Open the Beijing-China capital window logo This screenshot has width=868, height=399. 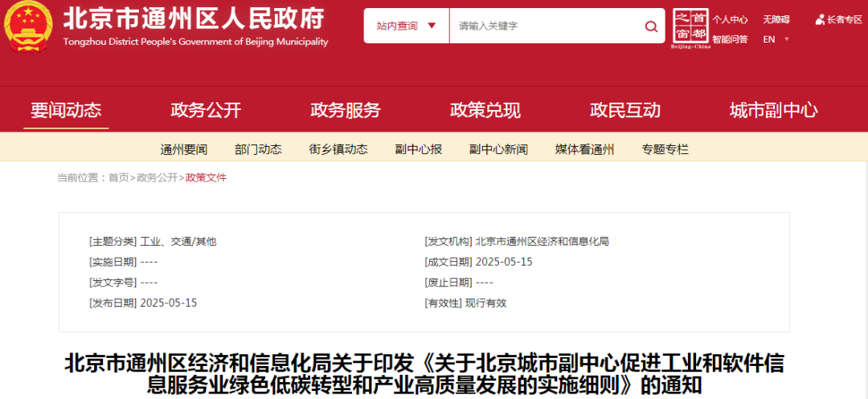tap(690, 29)
